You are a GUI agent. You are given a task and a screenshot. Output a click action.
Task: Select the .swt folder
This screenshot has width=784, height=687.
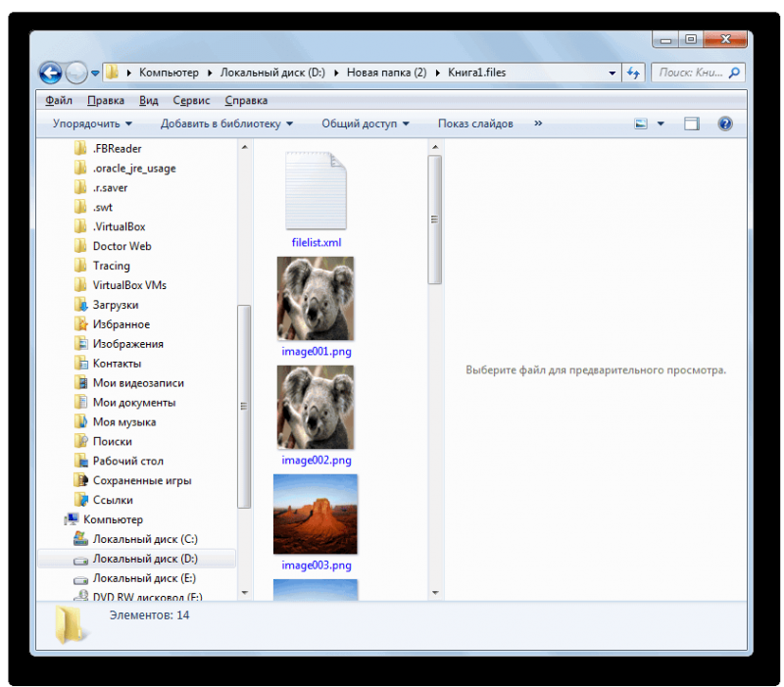click(103, 207)
